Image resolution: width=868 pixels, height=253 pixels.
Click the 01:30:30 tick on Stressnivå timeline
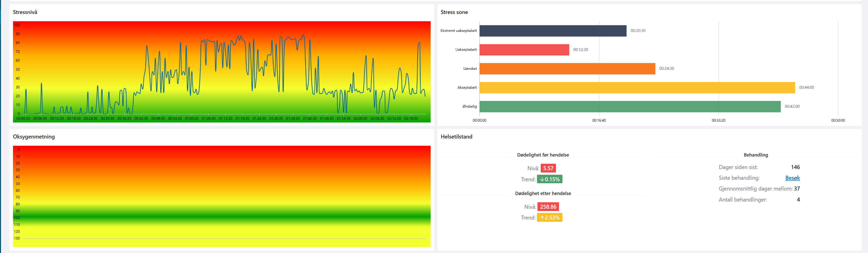[276, 118]
